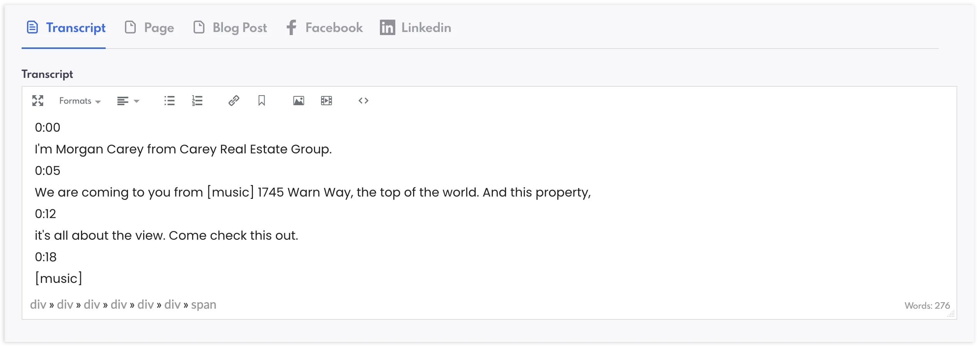Insert media video icon
Screen dimensions: 980x348
[x=326, y=101]
